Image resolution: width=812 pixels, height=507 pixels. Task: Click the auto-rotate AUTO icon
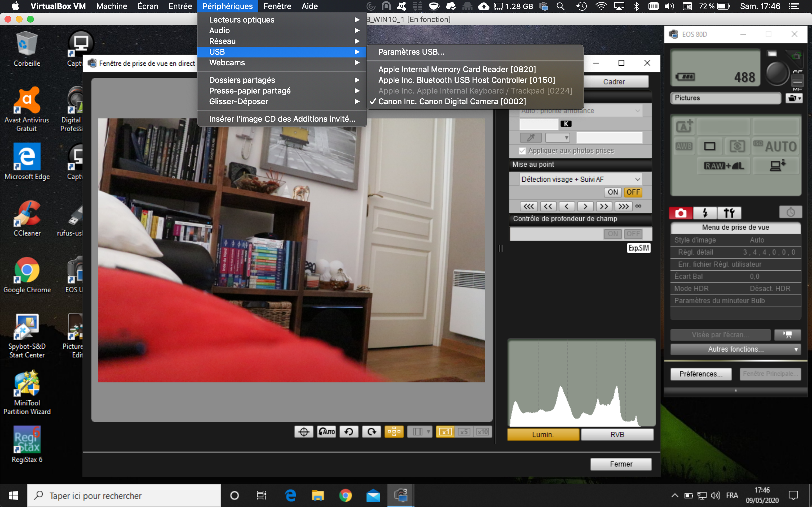[x=326, y=432]
